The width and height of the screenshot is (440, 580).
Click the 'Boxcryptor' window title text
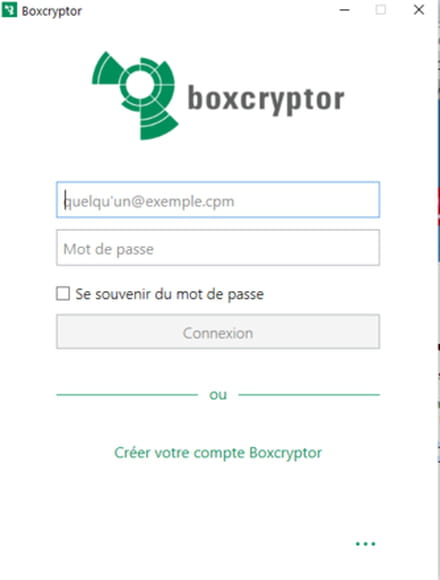[x=52, y=11]
